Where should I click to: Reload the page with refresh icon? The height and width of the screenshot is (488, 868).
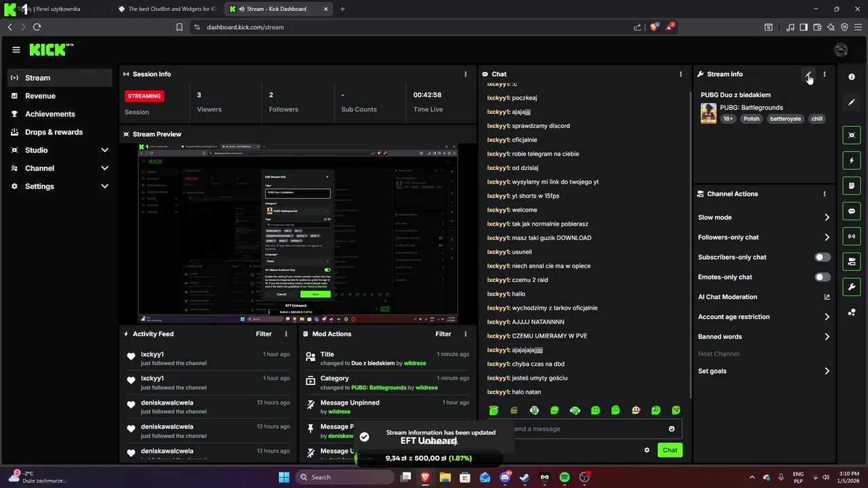[x=37, y=27]
